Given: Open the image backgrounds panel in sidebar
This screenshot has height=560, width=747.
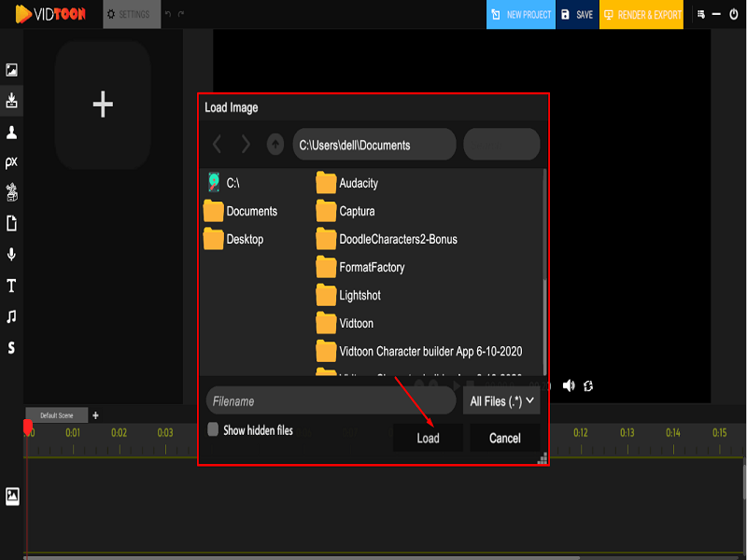Looking at the screenshot, I should pyautogui.click(x=11, y=70).
